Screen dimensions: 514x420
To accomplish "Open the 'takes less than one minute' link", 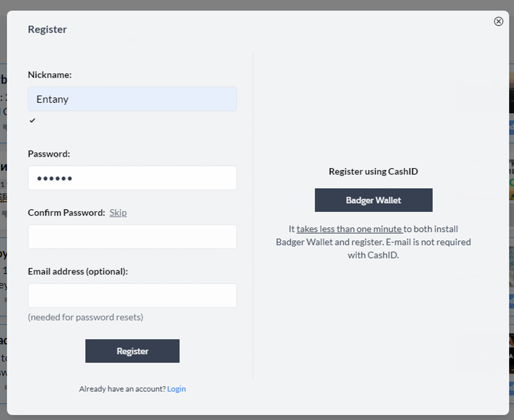I will tap(350, 229).
